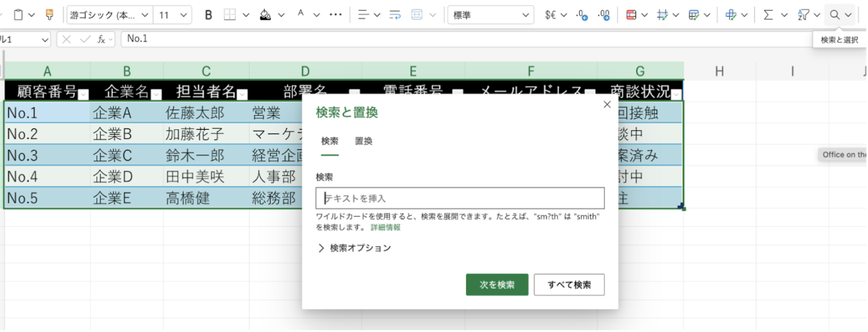868x332 pixels.
Task: Click the Format Painter brush icon
Action: click(49, 15)
